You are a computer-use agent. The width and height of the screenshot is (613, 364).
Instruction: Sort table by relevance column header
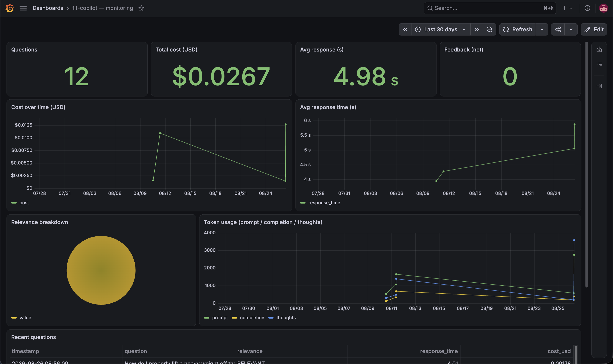(250, 351)
